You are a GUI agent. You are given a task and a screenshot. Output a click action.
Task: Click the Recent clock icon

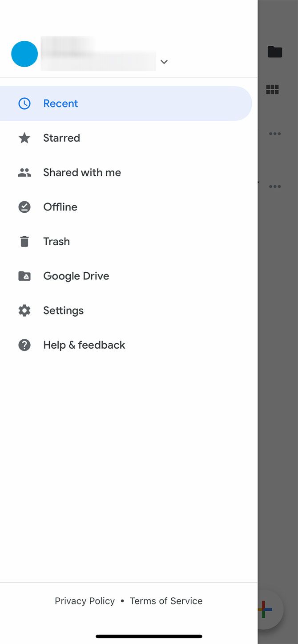point(24,103)
